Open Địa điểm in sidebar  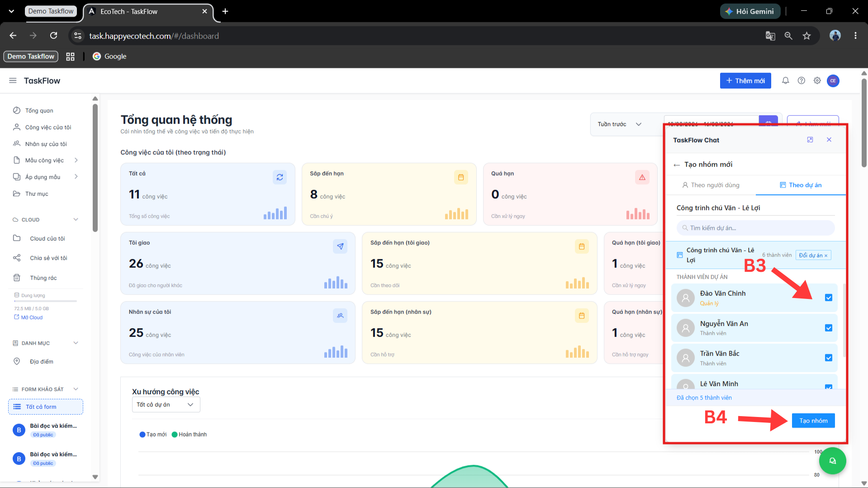tap(41, 361)
